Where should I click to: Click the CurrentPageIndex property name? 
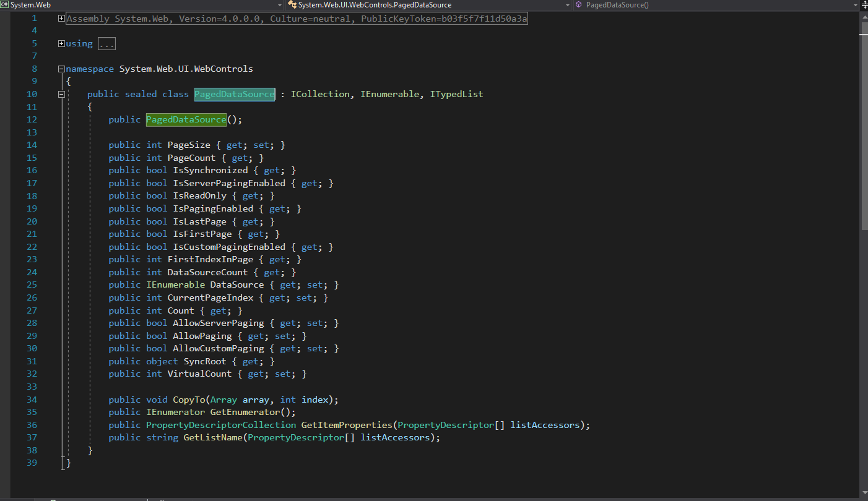point(210,298)
